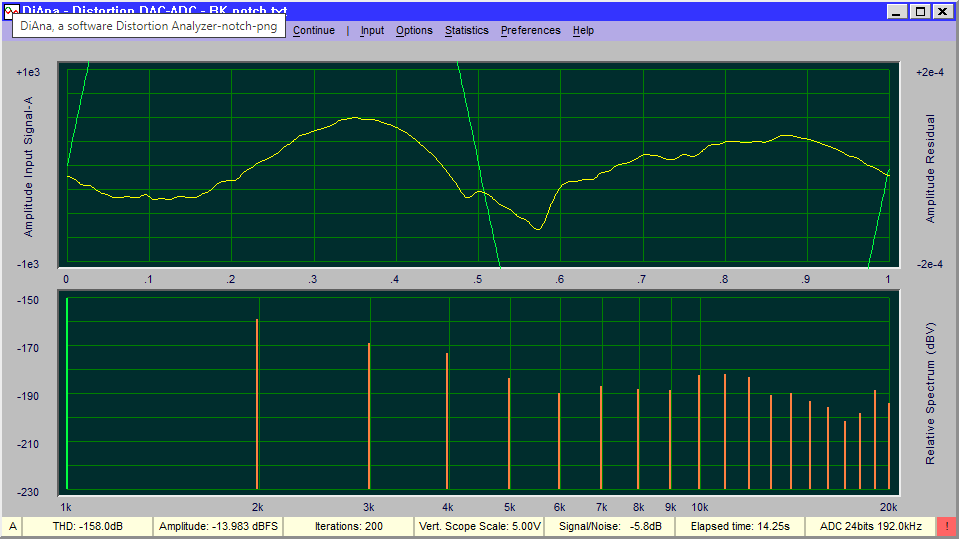Open the Options menu
This screenshot has height=539, width=959.
414,31
